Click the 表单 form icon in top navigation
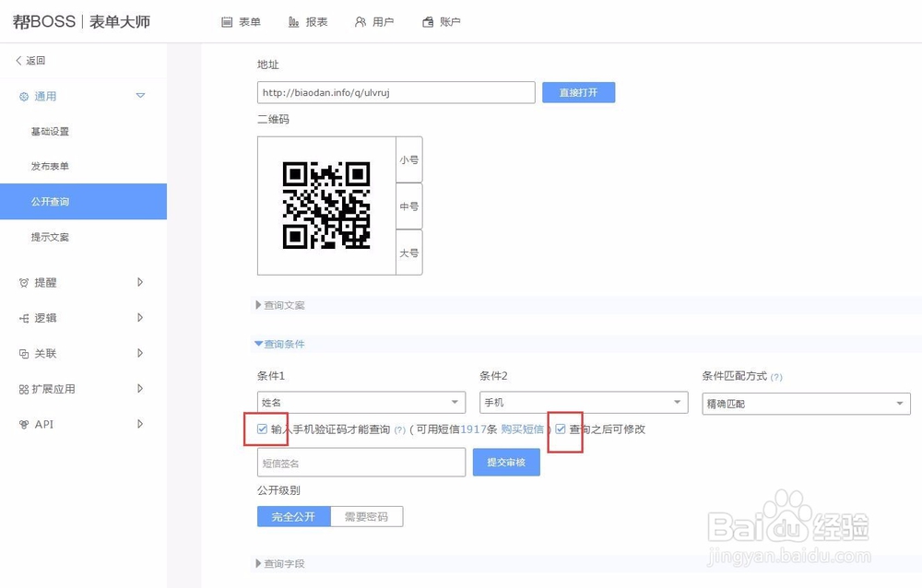This screenshot has height=588, width=922. pos(227,22)
